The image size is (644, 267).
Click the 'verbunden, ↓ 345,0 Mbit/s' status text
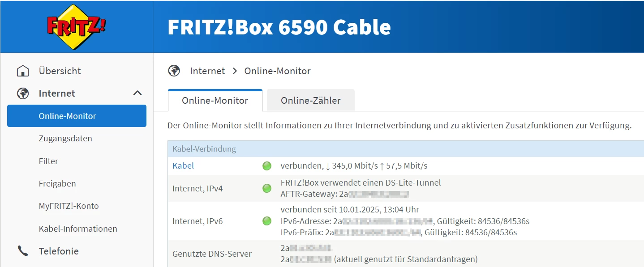[x=354, y=166]
